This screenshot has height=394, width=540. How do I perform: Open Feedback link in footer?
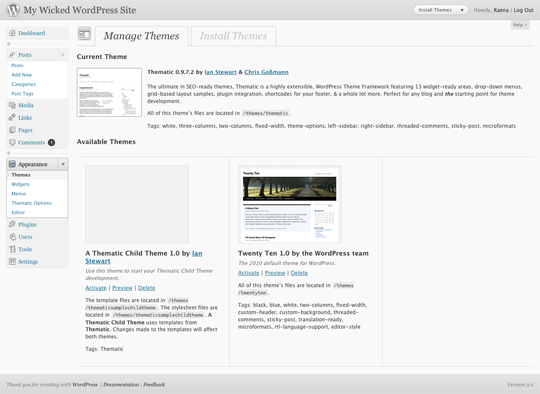click(154, 385)
